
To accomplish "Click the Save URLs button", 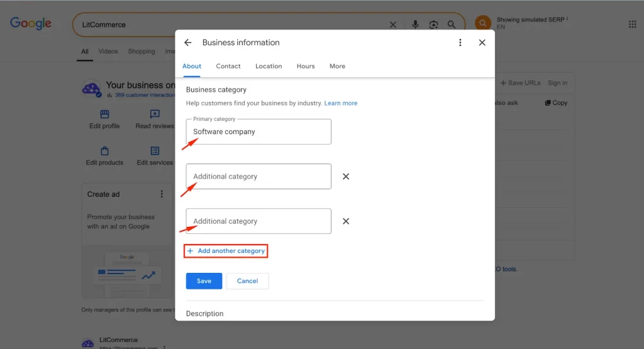I will tap(520, 83).
